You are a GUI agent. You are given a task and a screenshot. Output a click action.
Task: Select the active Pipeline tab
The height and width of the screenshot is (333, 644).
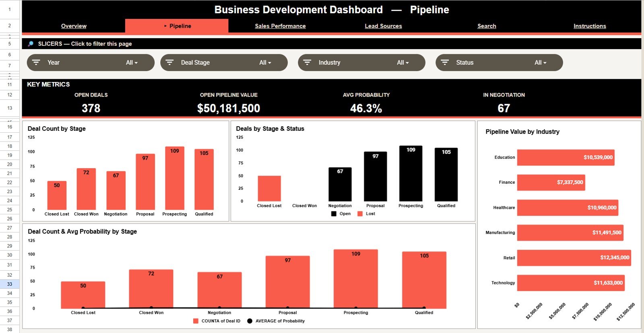(177, 26)
